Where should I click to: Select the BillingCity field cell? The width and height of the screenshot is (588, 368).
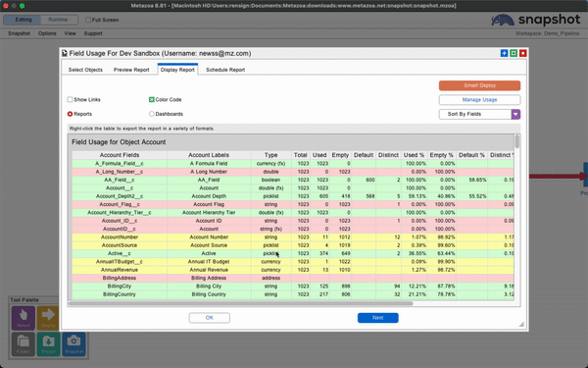[x=120, y=287]
